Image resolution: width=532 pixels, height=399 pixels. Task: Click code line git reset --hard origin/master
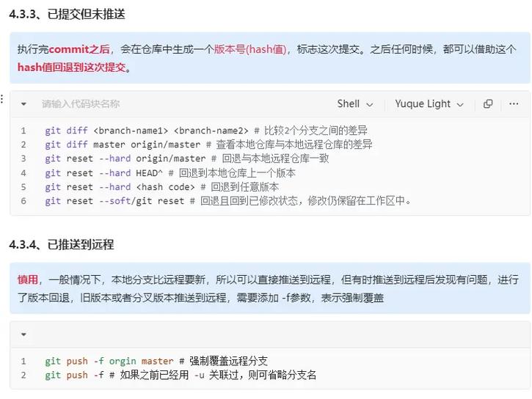(x=186, y=158)
